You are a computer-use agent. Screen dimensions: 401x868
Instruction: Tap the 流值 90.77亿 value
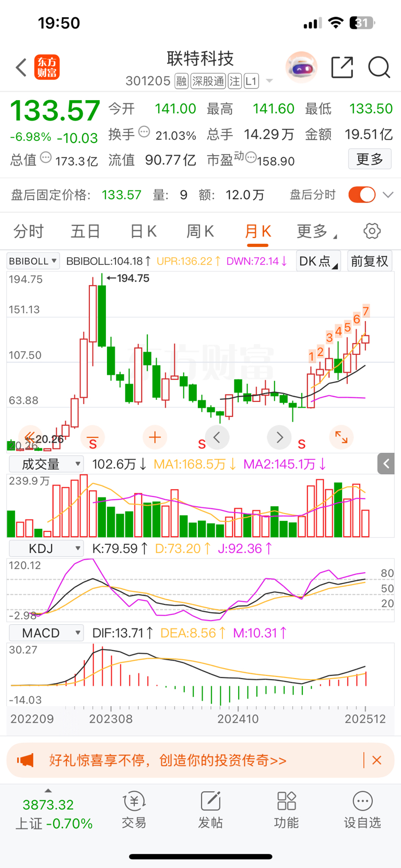click(x=170, y=160)
